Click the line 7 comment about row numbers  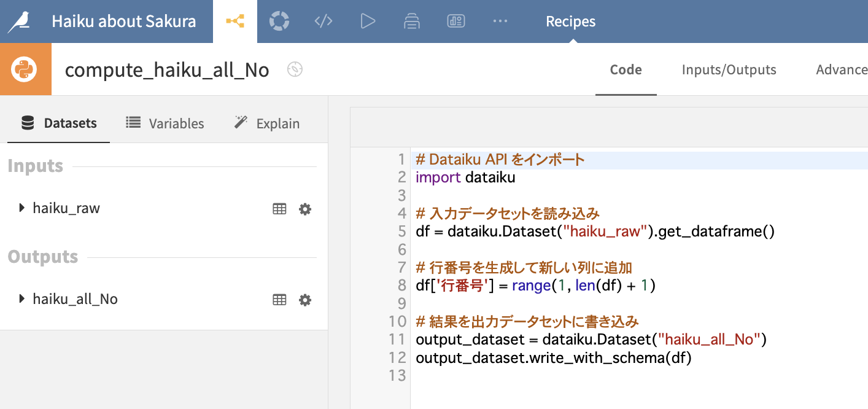coord(524,268)
